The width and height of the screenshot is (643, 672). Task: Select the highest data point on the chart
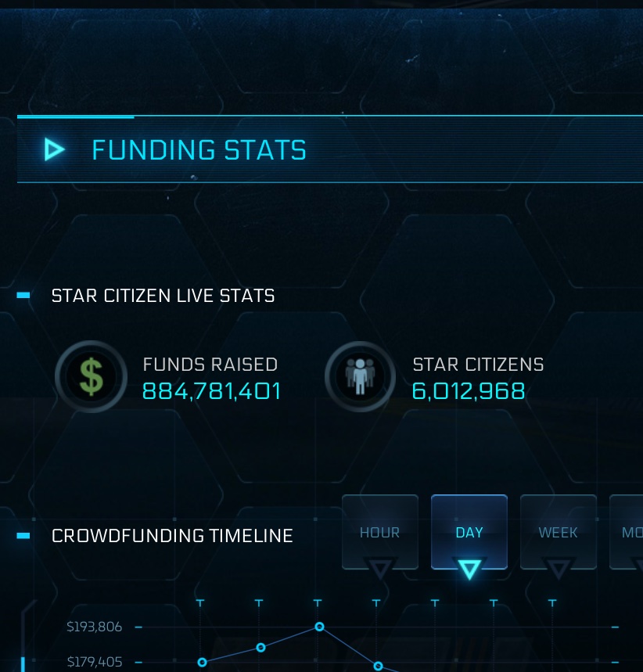[x=319, y=627]
